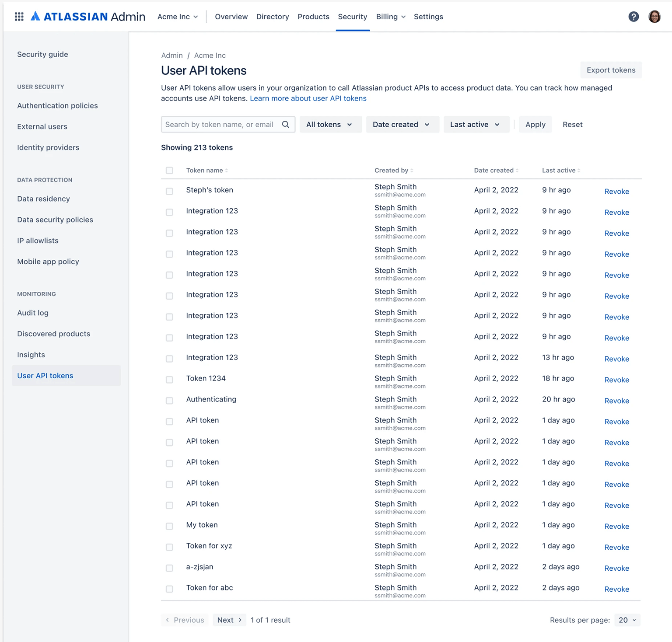
Task: Open the Directory navigation tab
Action: click(x=273, y=17)
